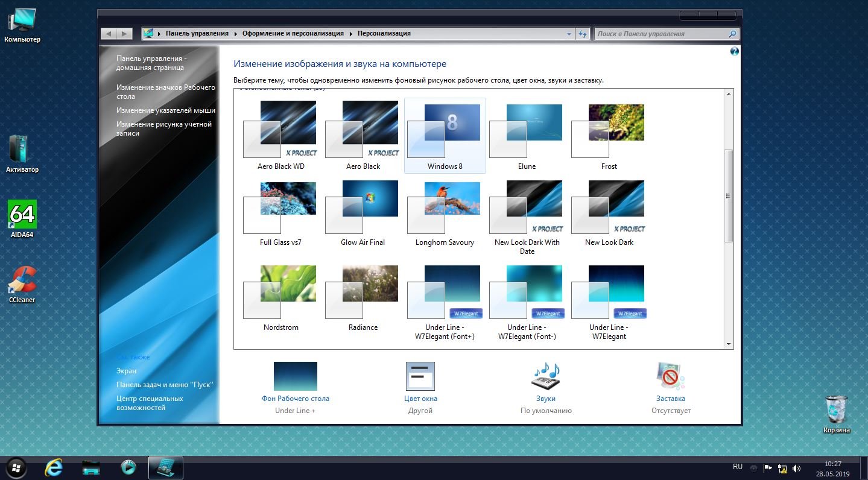The image size is (868, 480).
Task: Select plain Under Line - W7Elegant theme
Action: click(x=609, y=303)
